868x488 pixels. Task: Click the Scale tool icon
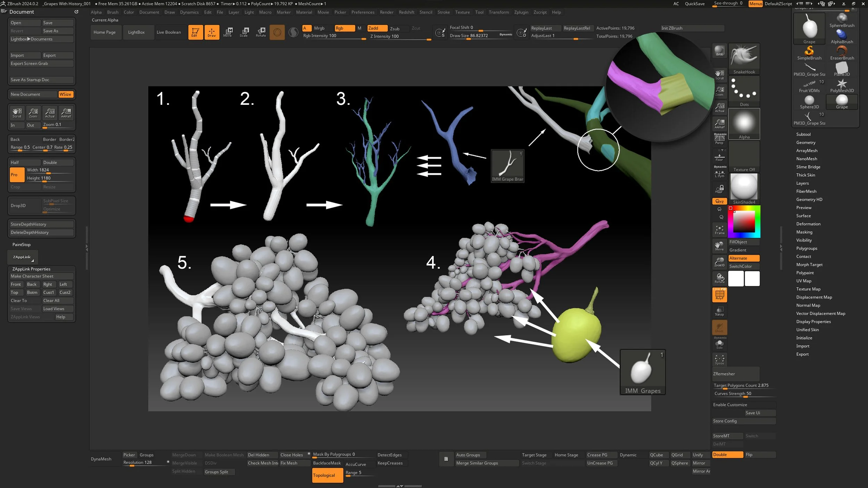tap(244, 32)
